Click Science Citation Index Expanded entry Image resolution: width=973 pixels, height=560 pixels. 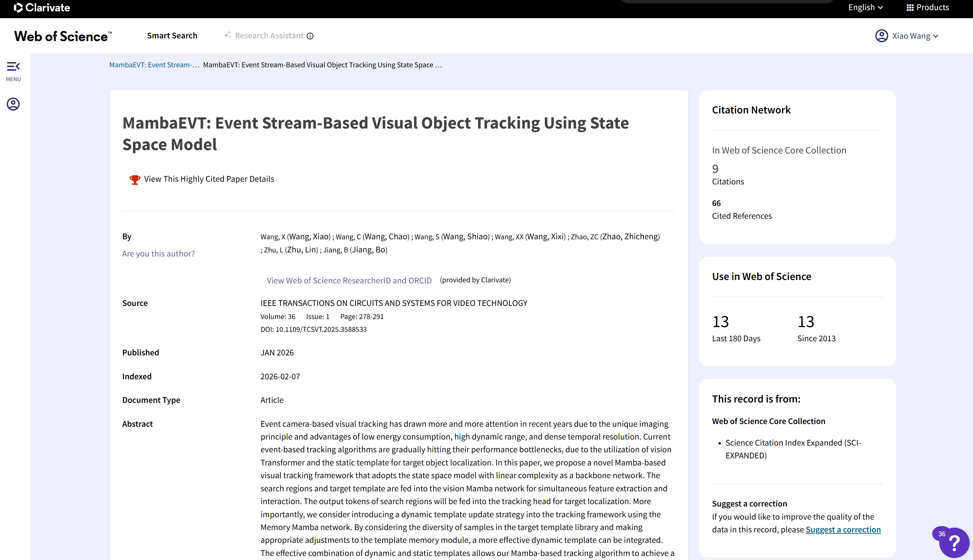click(793, 449)
